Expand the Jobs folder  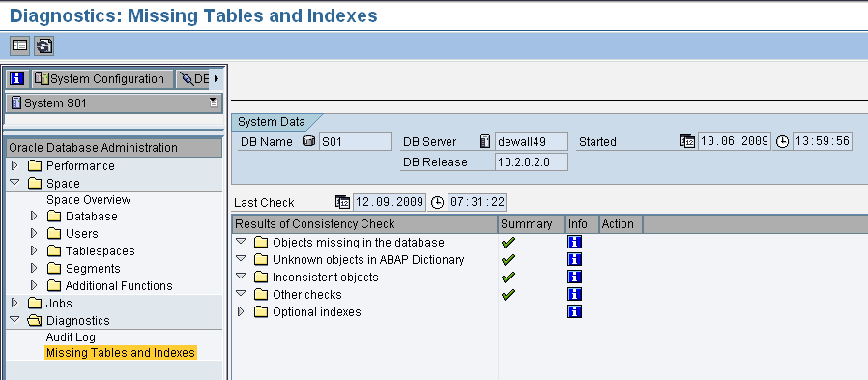(x=14, y=303)
